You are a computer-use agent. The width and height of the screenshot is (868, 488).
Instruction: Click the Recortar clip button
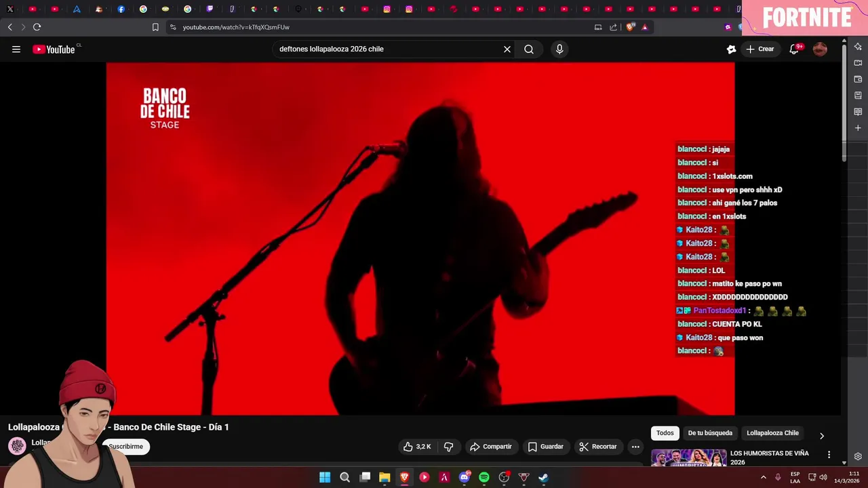point(598,447)
